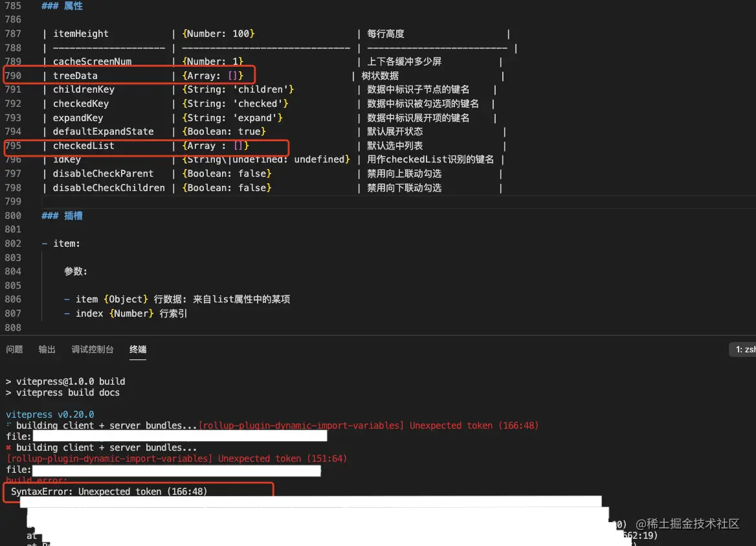Select the 终端 tab

click(x=138, y=349)
